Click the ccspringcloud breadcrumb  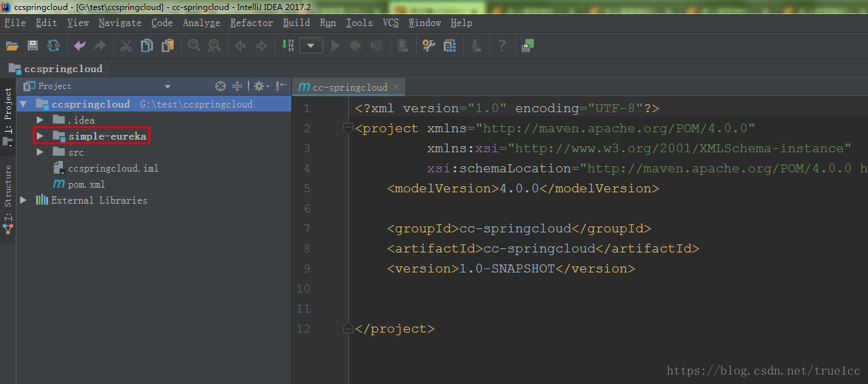56,68
